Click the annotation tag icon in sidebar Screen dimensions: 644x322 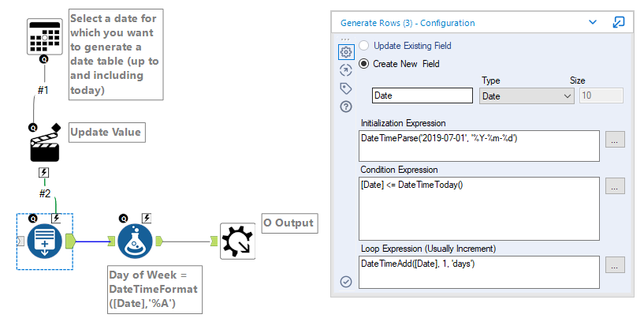point(345,88)
